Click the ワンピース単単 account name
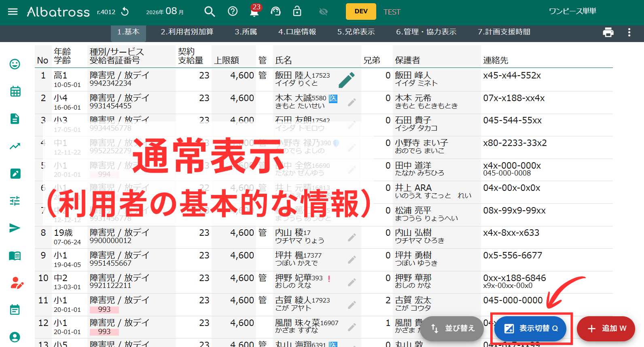Screen dimensions: 644x347 pos(572,11)
